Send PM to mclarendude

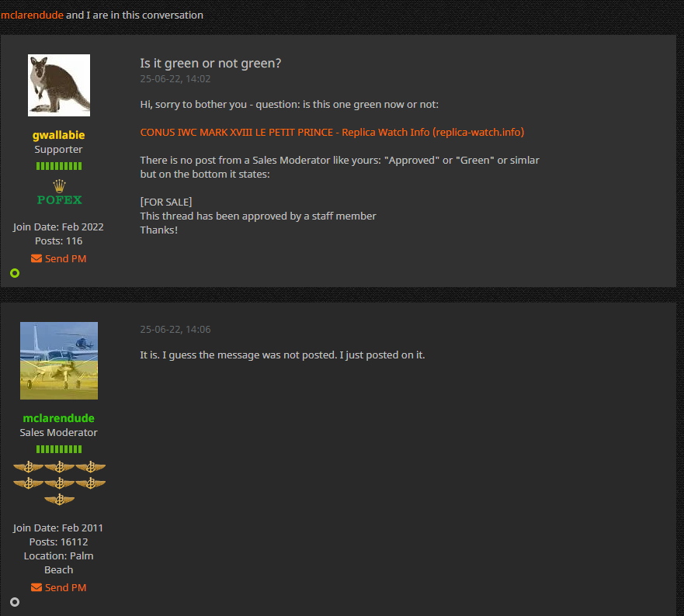(65, 587)
